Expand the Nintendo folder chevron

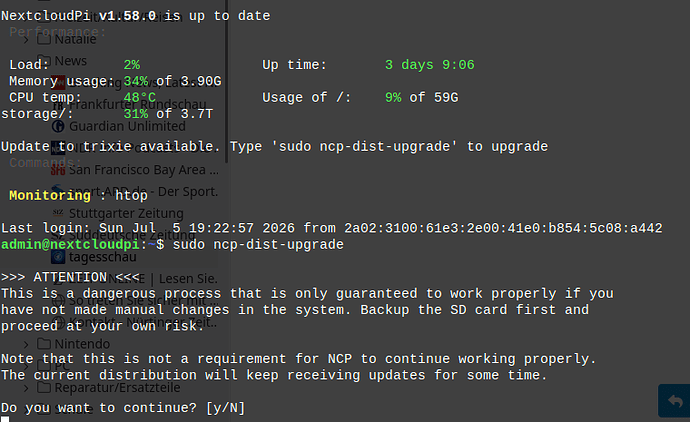click(x=26, y=344)
